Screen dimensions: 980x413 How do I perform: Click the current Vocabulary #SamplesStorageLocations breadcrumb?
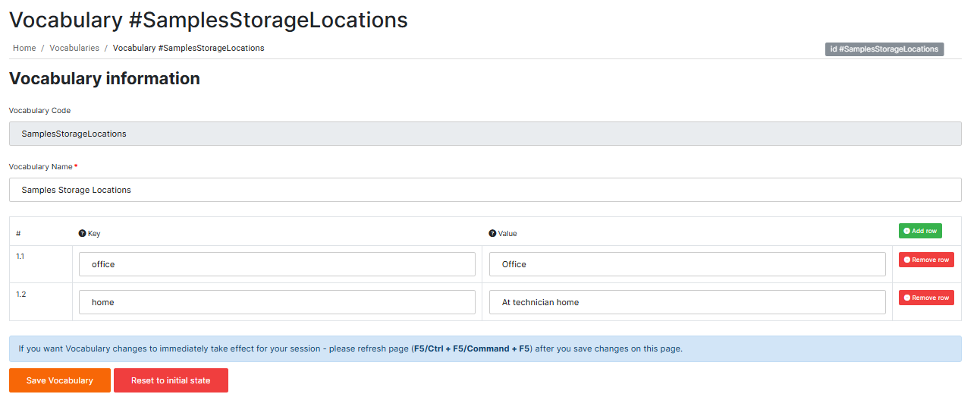pos(188,48)
